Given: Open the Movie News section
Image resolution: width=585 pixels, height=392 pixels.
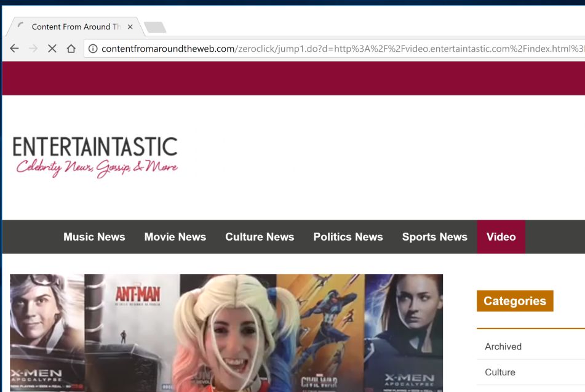Looking at the screenshot, I should (175, 236).
